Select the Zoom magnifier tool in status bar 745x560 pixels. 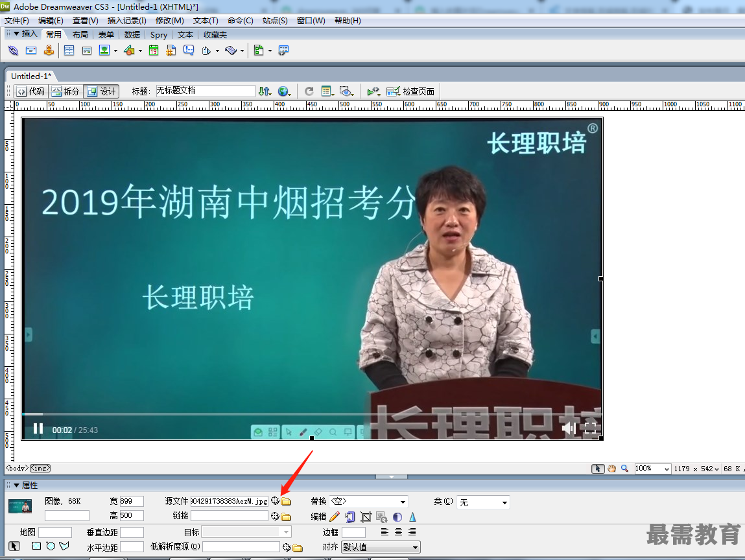pos(624,469)
